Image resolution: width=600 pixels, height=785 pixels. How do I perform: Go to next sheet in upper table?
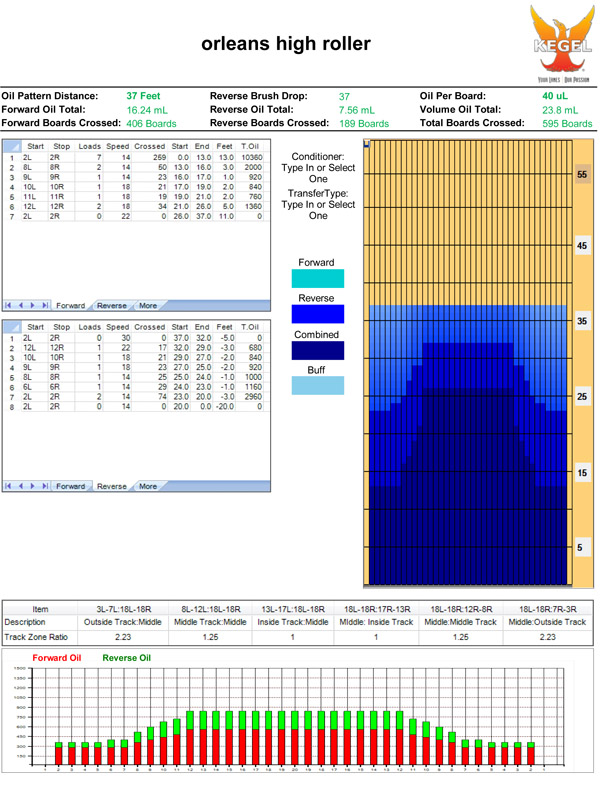tap(34, 305)
